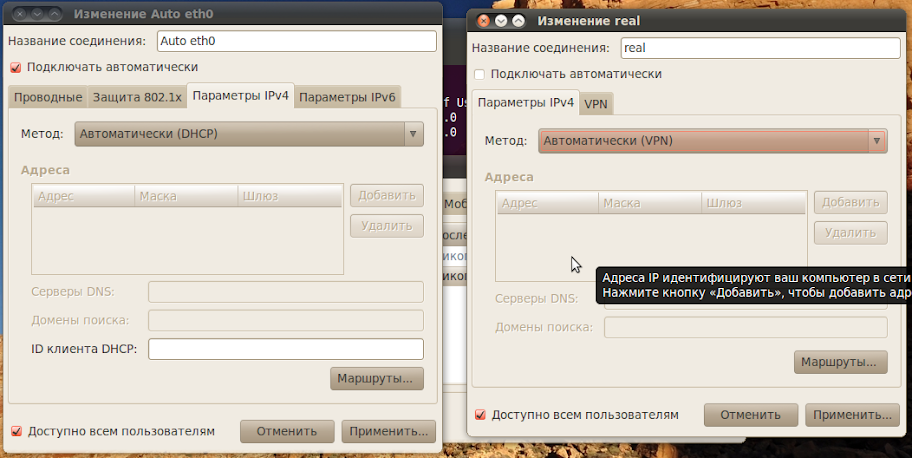This screenshot has width=912, height=458.
Task: Click Добавить button in real window
Action: pos(850,203)
